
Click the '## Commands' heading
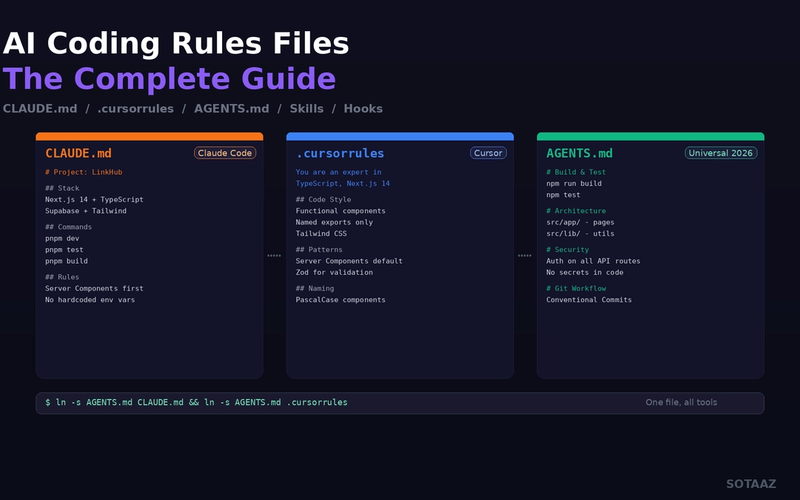[68, 227]
